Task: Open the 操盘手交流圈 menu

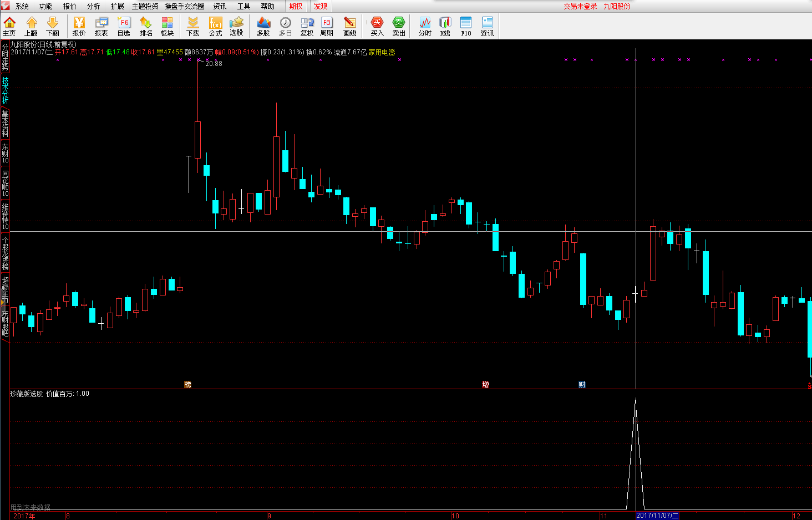Action: pos(185,6)
